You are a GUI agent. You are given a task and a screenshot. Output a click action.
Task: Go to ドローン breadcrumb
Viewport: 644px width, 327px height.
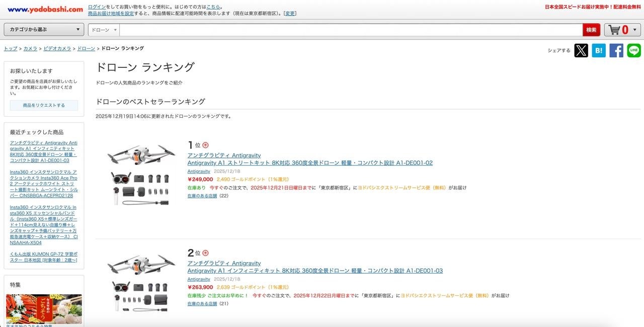[86, 48]
